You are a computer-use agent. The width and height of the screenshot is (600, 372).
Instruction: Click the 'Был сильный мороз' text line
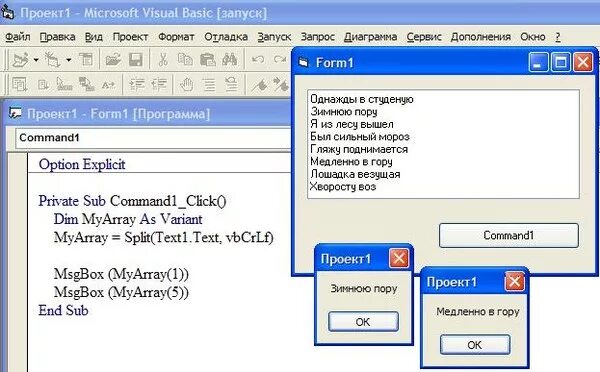[x=360, y=137]
